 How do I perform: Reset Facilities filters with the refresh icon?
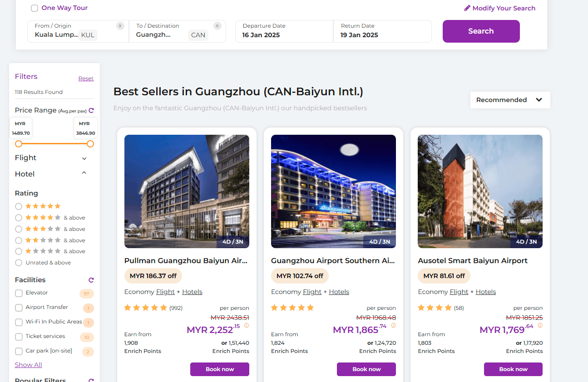(91, 280)
